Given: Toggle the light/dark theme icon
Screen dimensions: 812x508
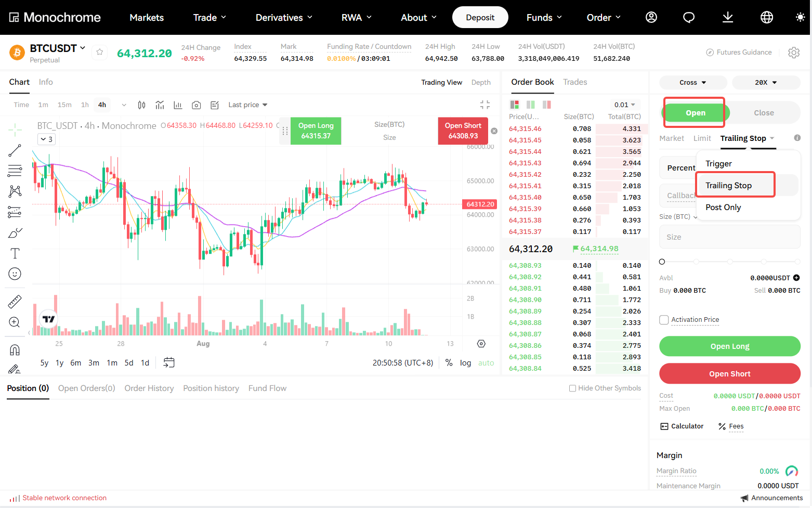Looking at the screenshot, I should [800, 17].
